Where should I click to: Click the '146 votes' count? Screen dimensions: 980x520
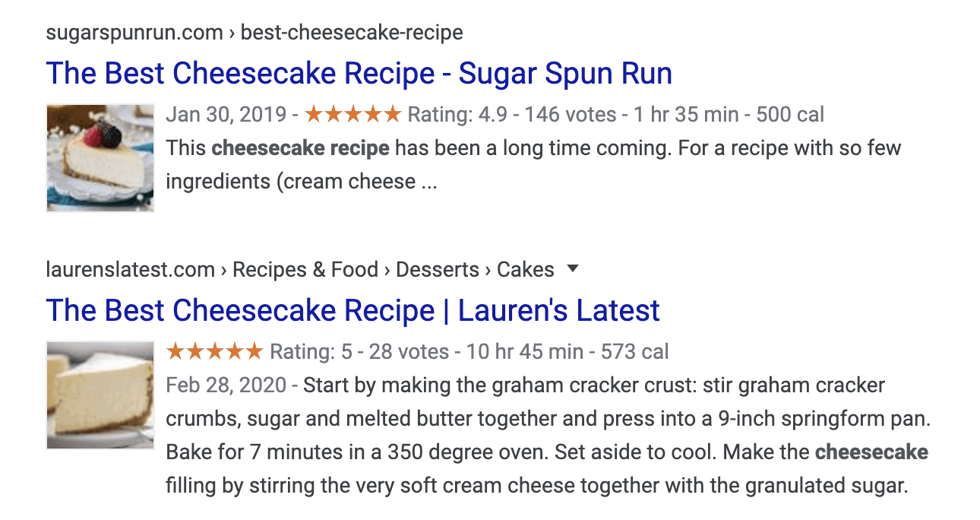point(570,115)
